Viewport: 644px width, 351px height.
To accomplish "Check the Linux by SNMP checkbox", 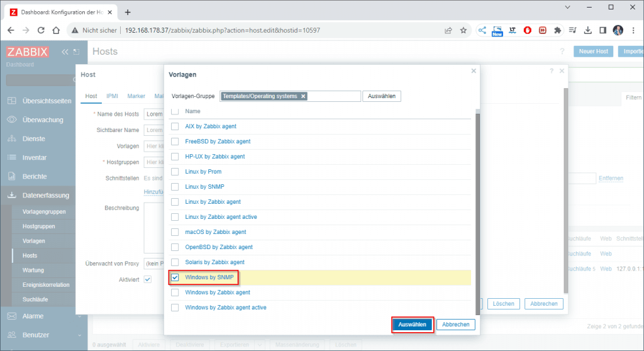I will [x=175, y=187].
